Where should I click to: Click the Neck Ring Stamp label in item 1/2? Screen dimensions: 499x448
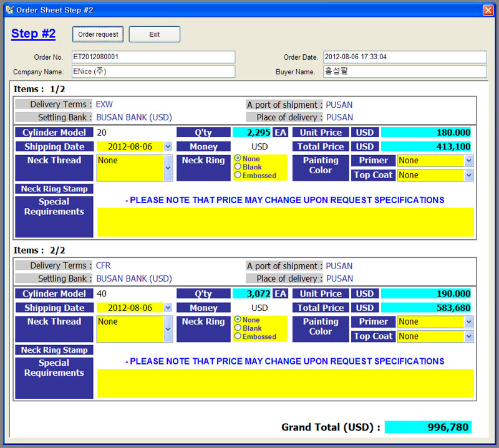click(54, 189)
